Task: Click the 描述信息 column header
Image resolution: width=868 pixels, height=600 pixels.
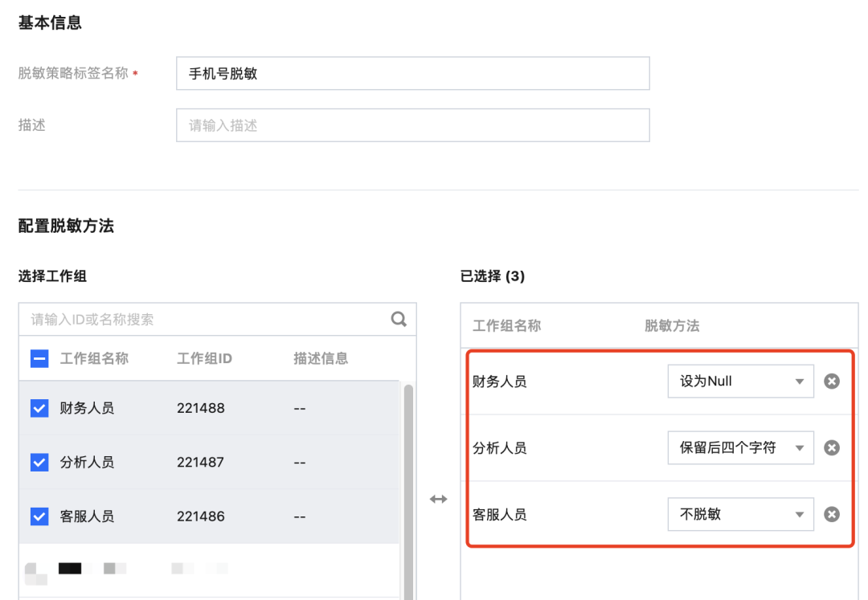Action: pos(321,359)
